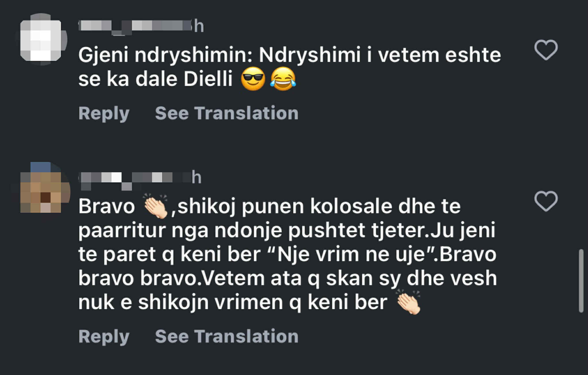Viewport: 588px width, 375px height.
Task: Click the sunglasses emoji in the first comment
Action: tap(253, 79)
